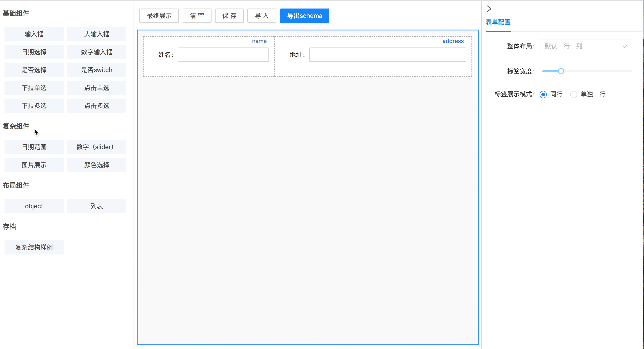Collapse the right config panel arrow

pos(489,9)
